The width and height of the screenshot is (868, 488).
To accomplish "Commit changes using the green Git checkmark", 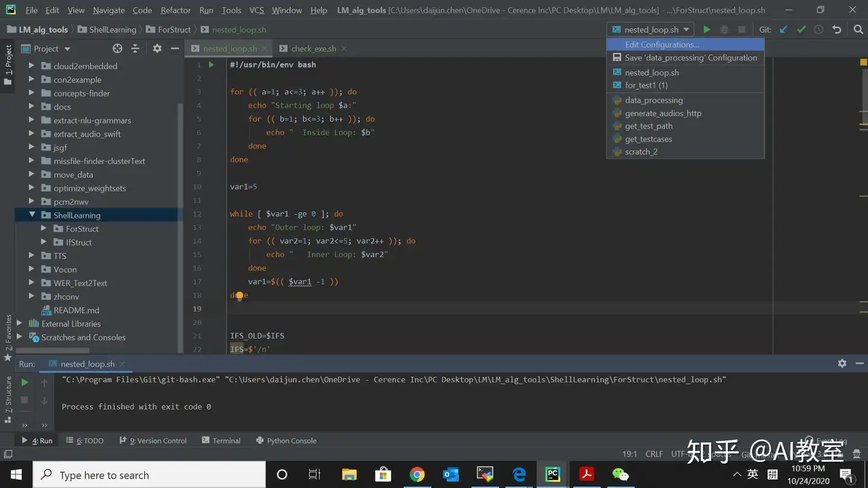I will coord(801,29).
